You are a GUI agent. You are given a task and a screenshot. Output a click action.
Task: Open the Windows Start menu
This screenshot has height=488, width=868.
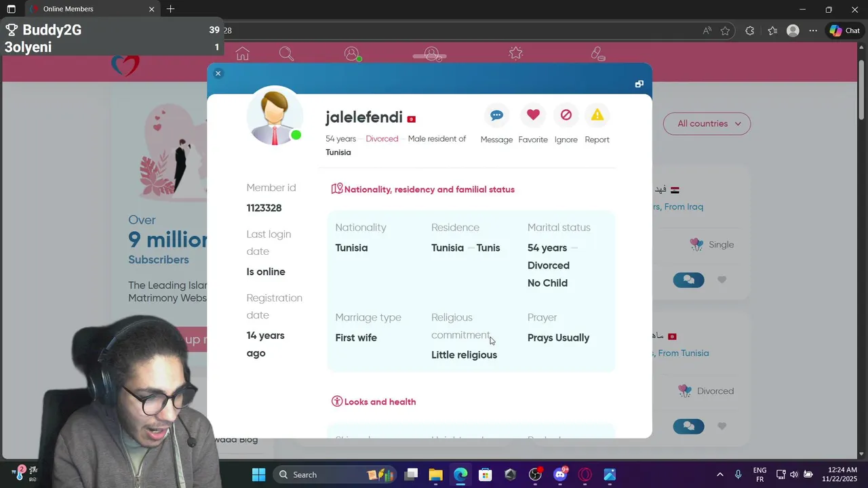259,474
